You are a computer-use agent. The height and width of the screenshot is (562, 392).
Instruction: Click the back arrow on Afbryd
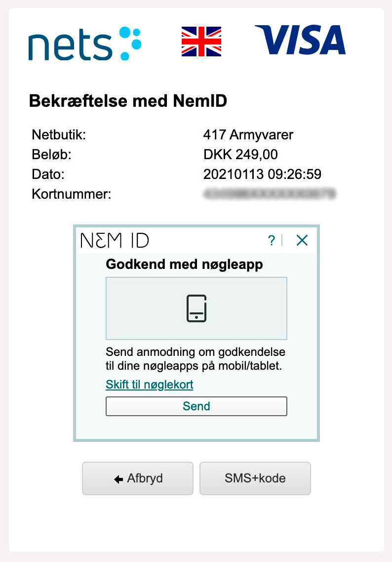(118, 479)
